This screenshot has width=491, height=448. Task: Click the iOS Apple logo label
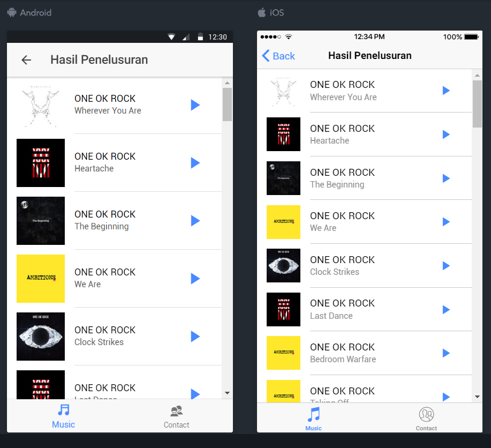[262, 12]
